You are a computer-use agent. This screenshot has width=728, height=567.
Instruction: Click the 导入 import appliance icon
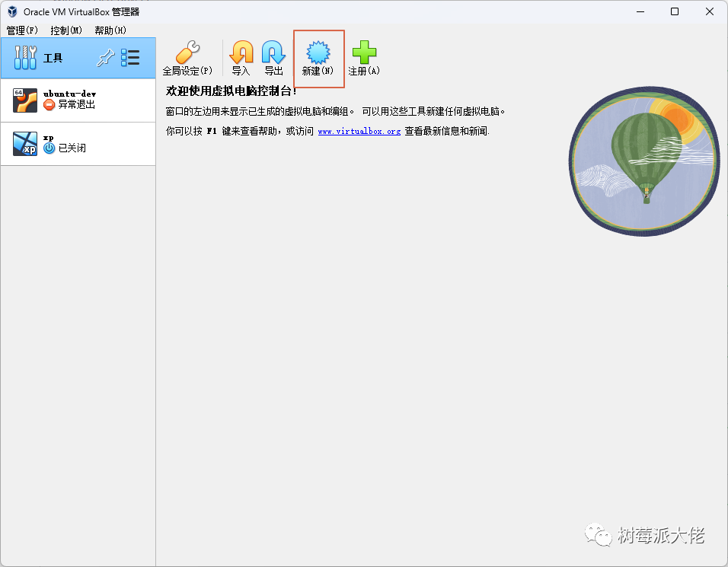point(241,52)
